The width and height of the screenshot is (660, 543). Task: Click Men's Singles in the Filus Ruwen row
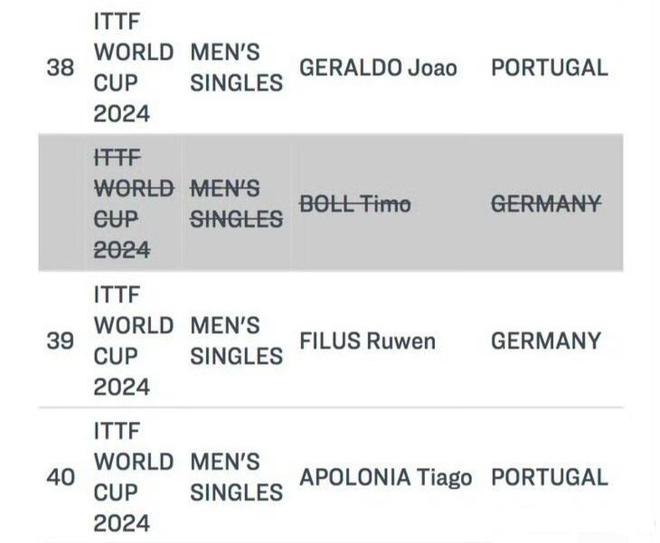[x=236, y=341]
